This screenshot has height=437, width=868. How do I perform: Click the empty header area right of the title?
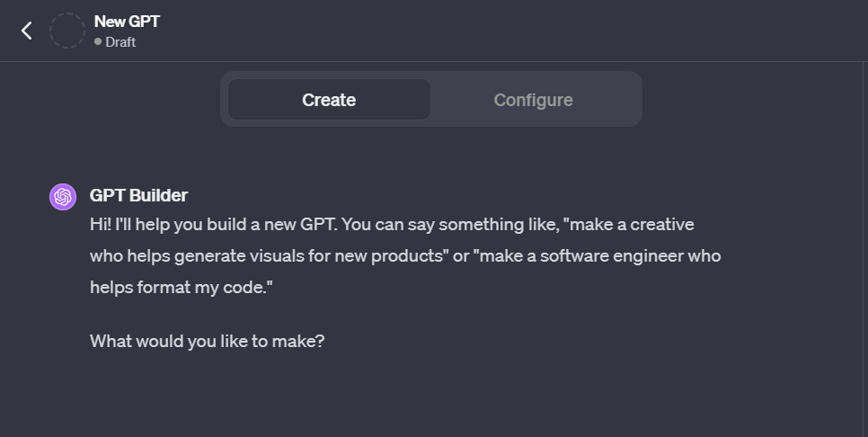(498, 31)
